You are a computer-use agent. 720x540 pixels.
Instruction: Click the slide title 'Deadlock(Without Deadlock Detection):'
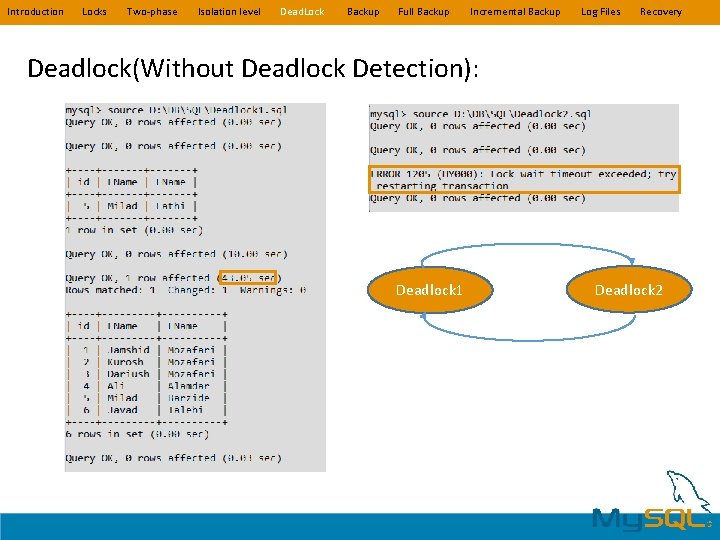pyautogui.click(x=253, y=69)
